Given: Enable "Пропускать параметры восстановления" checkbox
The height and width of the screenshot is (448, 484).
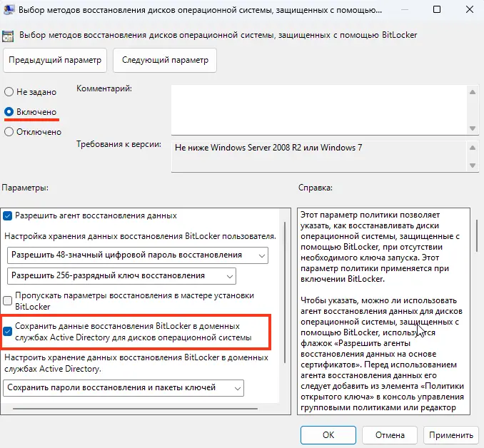Looking at the screenshot, I should coord(9,301).
